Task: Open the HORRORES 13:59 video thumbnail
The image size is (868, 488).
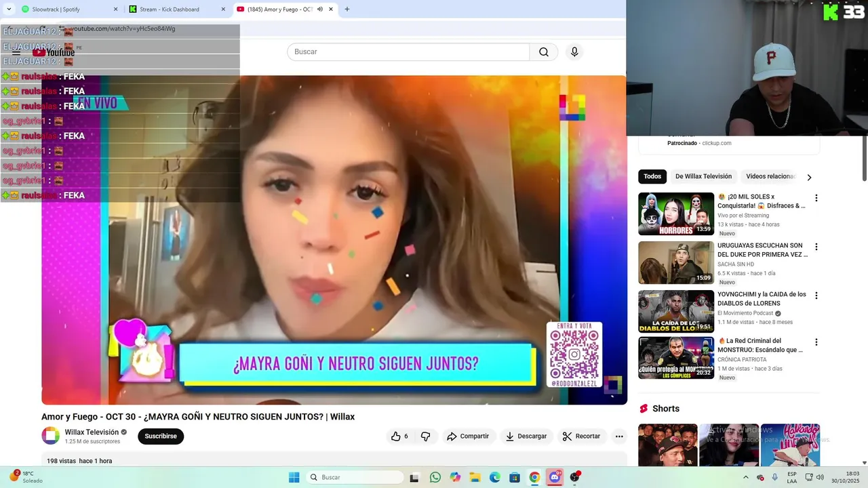Action: coord(676,214)
